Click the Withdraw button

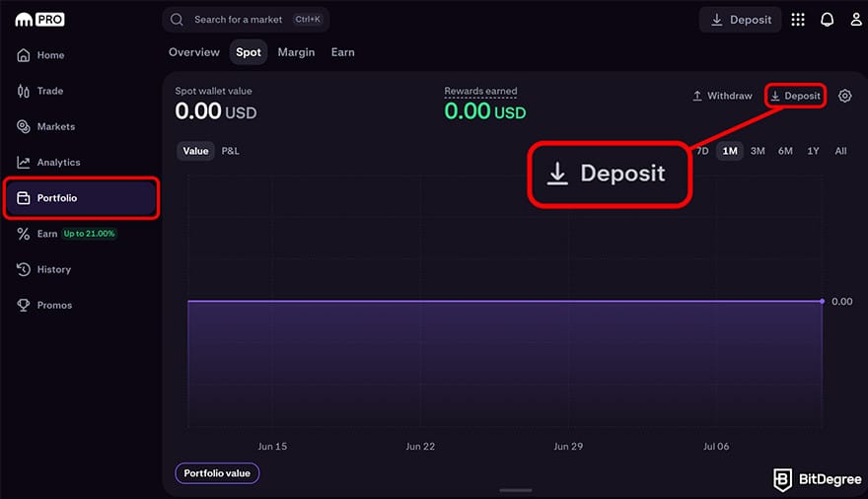722,96
